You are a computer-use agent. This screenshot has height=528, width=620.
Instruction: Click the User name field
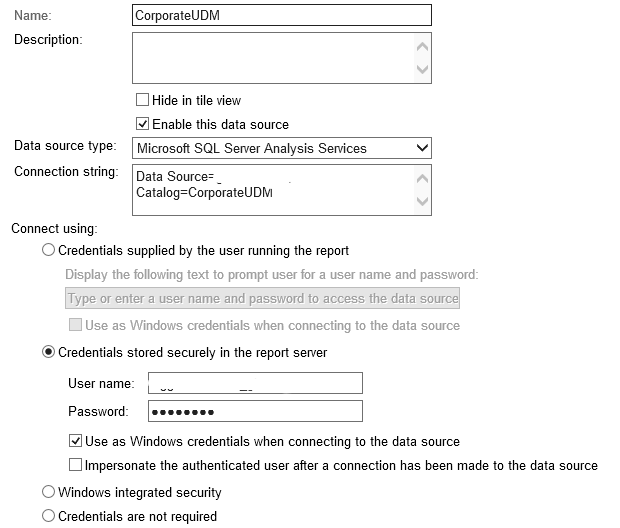click(254, 384)
